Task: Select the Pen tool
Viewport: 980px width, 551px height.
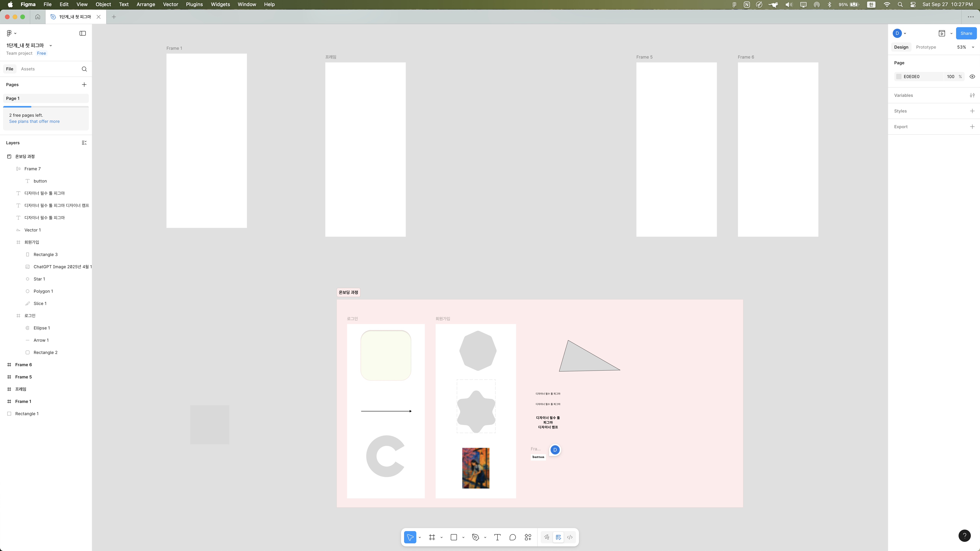Action: click(x=475, y=537)
